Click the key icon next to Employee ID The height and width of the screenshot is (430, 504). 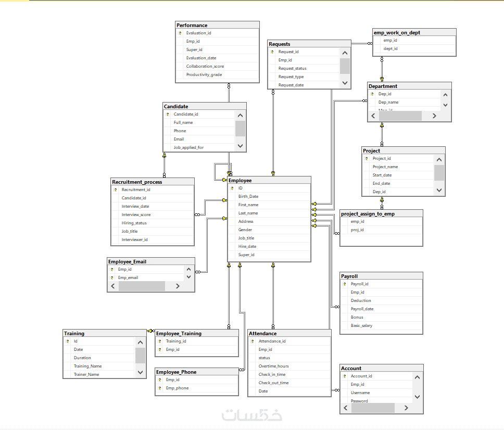[232, 188]
